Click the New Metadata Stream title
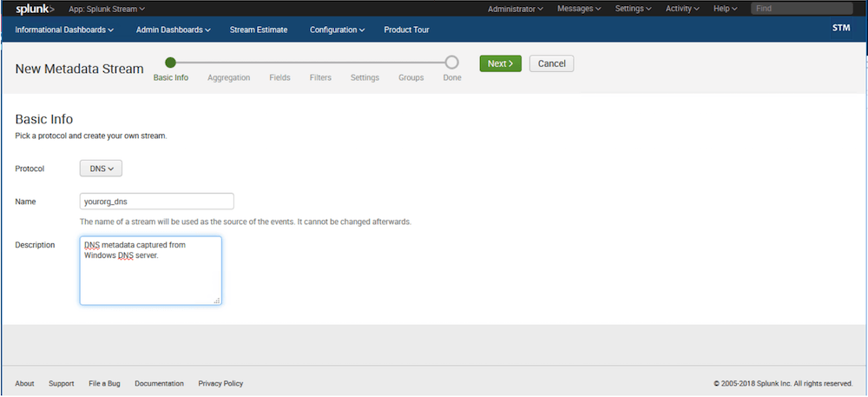The width and height of the screenshot is (868, 397). coord(79,69)
